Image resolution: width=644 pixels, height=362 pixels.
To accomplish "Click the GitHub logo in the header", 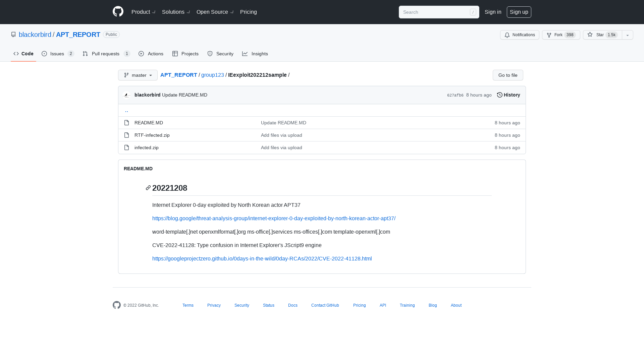I will pyautogui.click(x=118, y=11).
